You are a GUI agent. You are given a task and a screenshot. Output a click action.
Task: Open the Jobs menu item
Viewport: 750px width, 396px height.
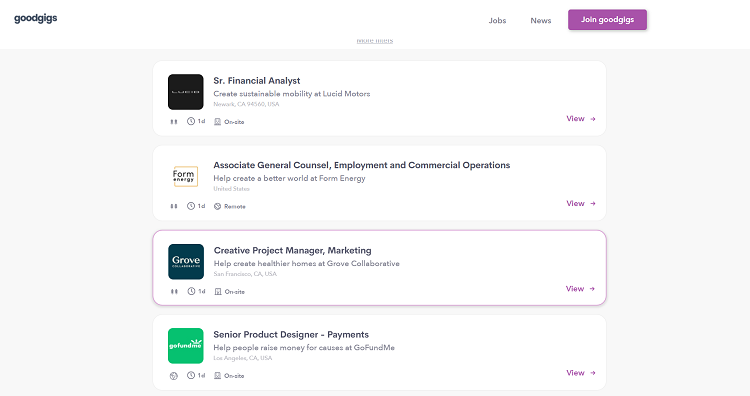tap(497, 21)
